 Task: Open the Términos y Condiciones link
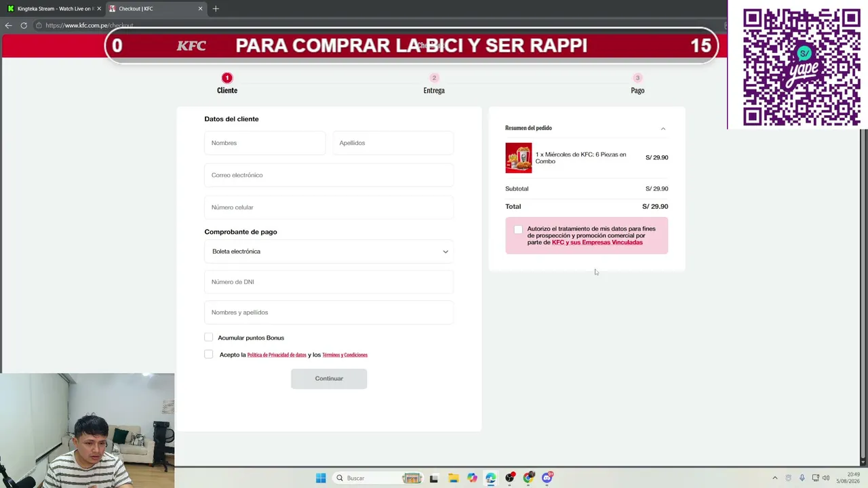pos(344,355)
